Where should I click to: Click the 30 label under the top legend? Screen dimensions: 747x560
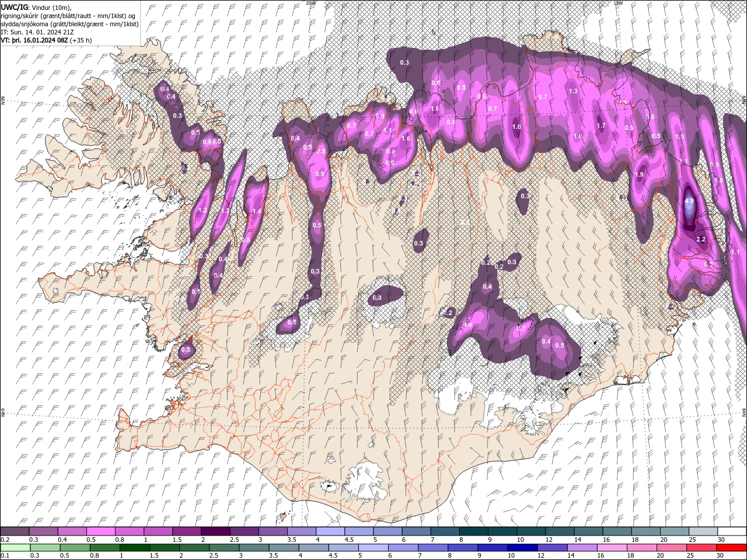[x=720, y=540]
